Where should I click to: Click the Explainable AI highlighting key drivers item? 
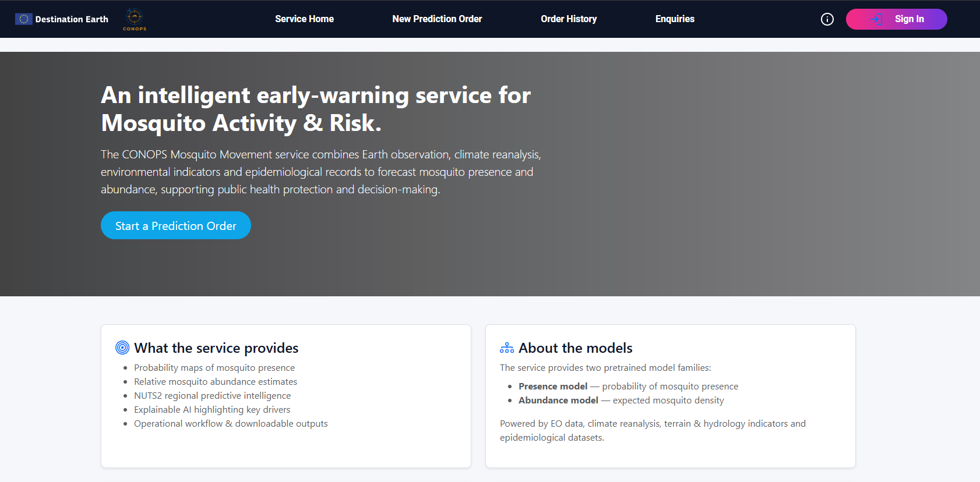pos(212,410)
